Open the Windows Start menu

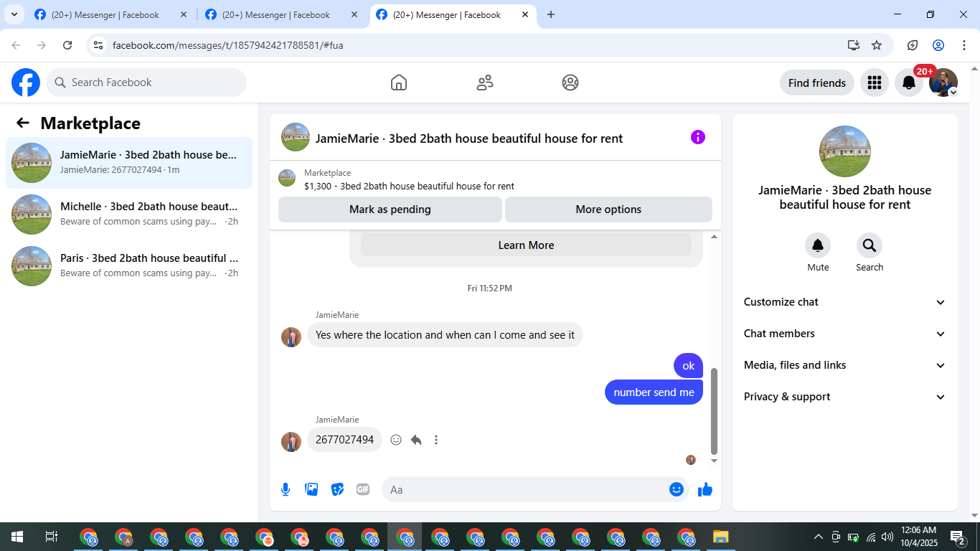(x=17, y=537)
